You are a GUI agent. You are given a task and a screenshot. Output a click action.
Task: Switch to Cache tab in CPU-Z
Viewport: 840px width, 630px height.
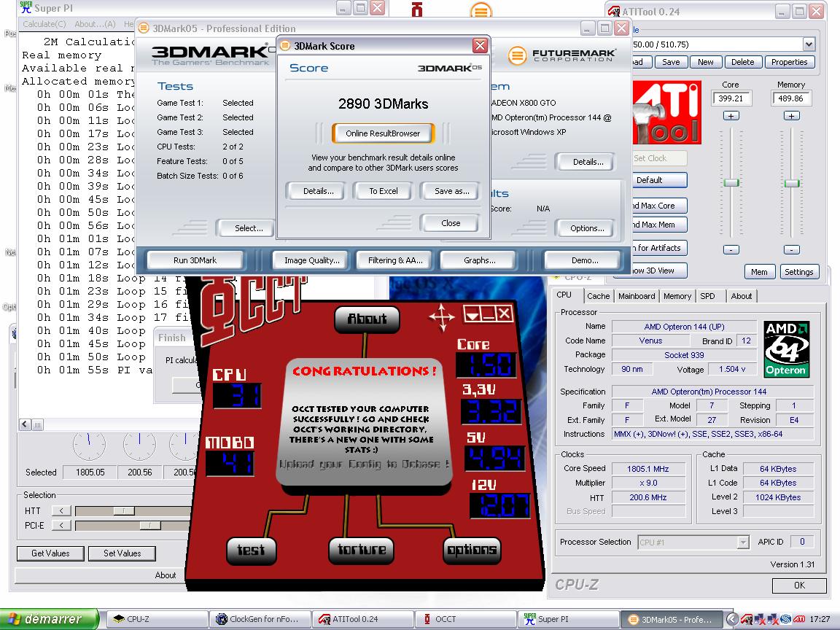(x=598, y=296)
